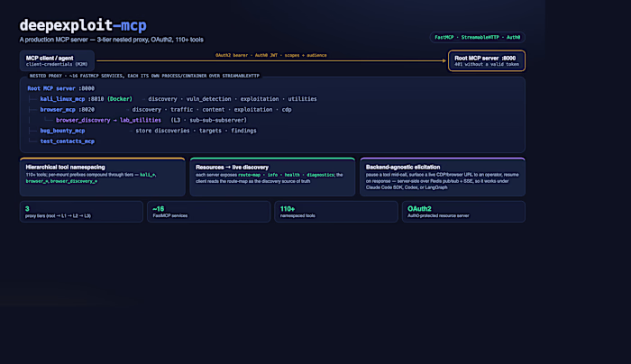This screenshot has height=364, width=631.
Task: Select the "~16 FastMCP services" stat tile
Action: pyautogui.click(x=209, y=212)
